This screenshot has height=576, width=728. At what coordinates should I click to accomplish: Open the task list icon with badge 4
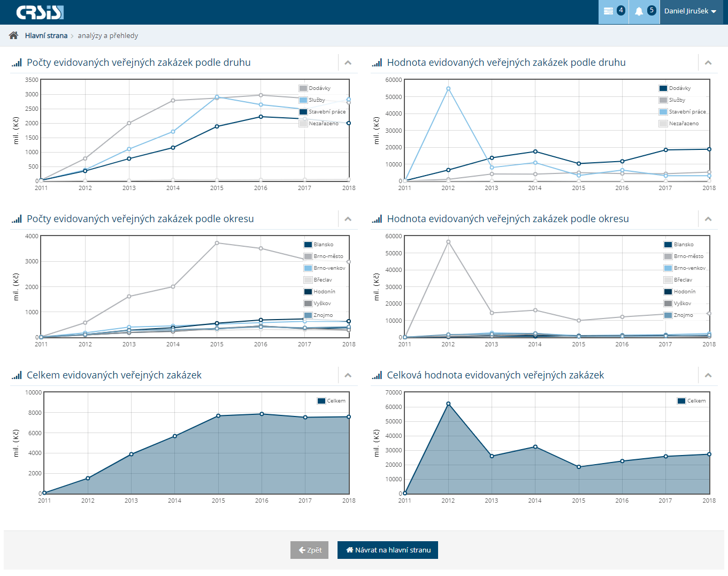[x=613, y=11]
